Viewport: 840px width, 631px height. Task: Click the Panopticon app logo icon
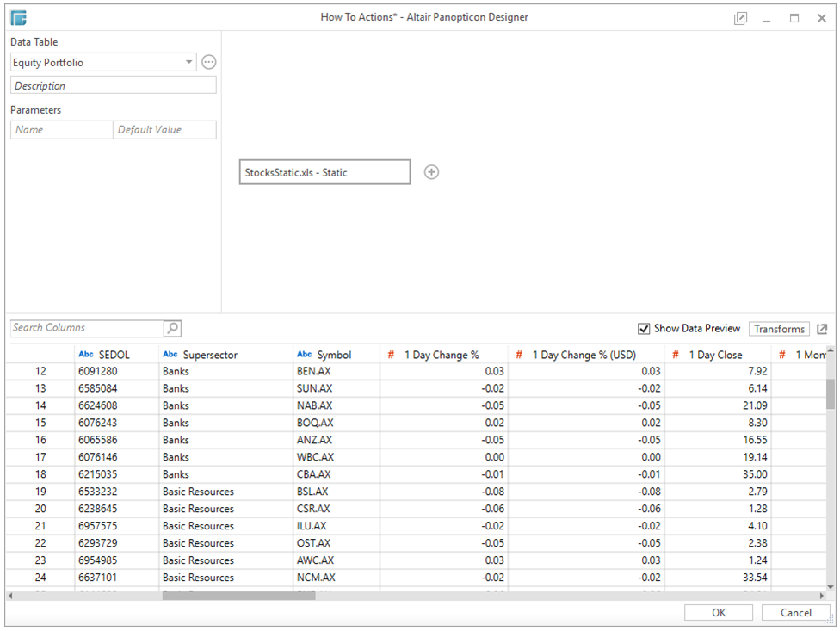coord(18,17)
